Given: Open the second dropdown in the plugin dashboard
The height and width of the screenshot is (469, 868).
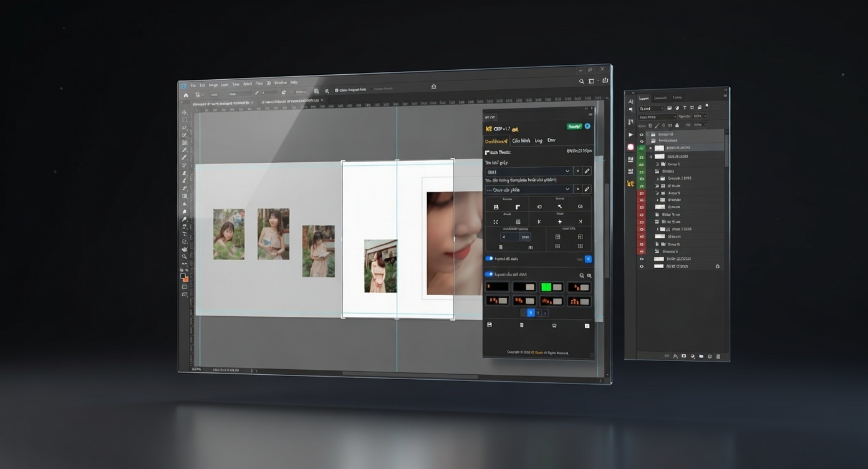Looking at the screenshot, I should (528, 190).
